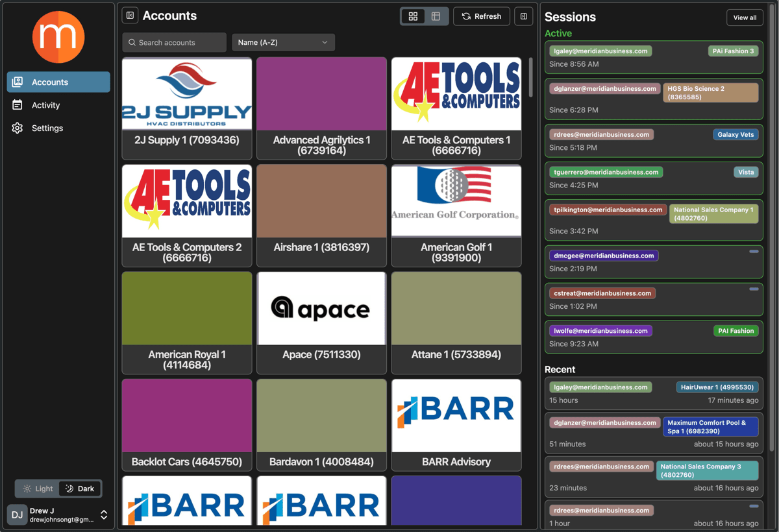The image size is (779, 532).
Task: Open 2J Supply 1 account card
Action: click(x=187, y=108)
